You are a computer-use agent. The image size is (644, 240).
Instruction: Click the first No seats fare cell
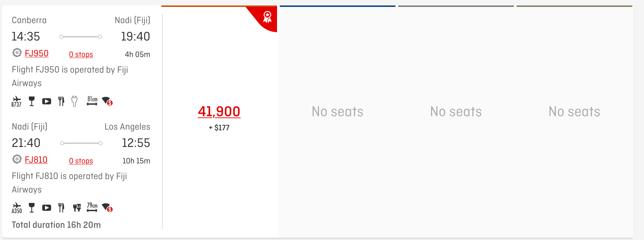(x=337, y=112)
